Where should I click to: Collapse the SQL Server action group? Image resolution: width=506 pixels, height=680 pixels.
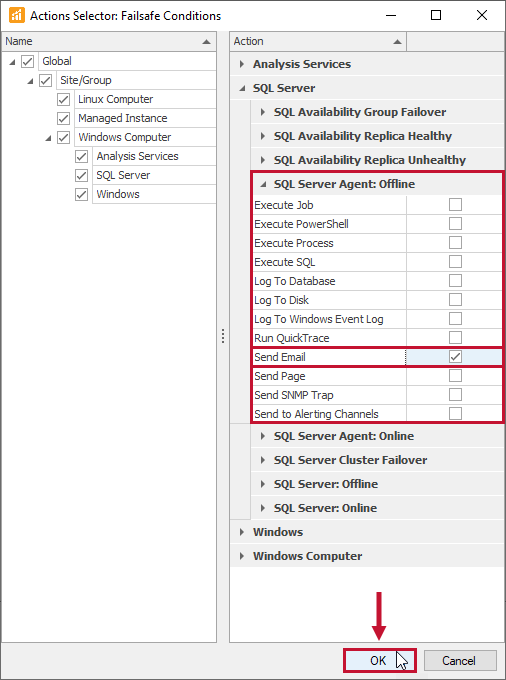pos(242,88)
